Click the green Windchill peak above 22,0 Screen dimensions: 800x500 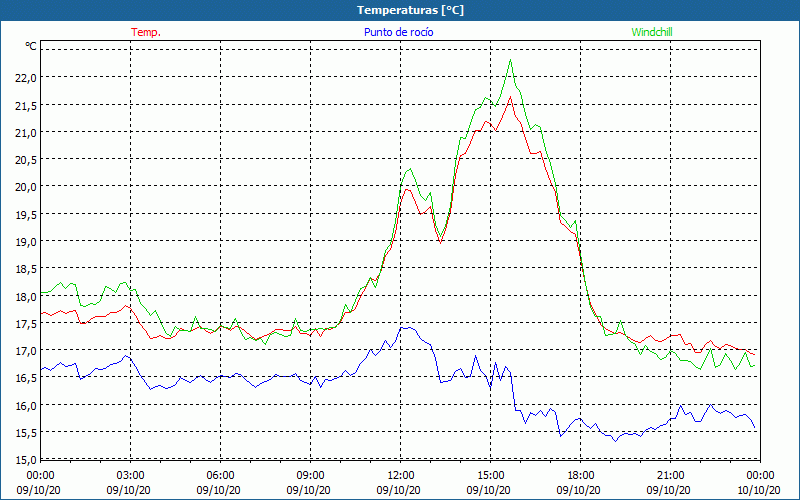[x=510, y=60]
